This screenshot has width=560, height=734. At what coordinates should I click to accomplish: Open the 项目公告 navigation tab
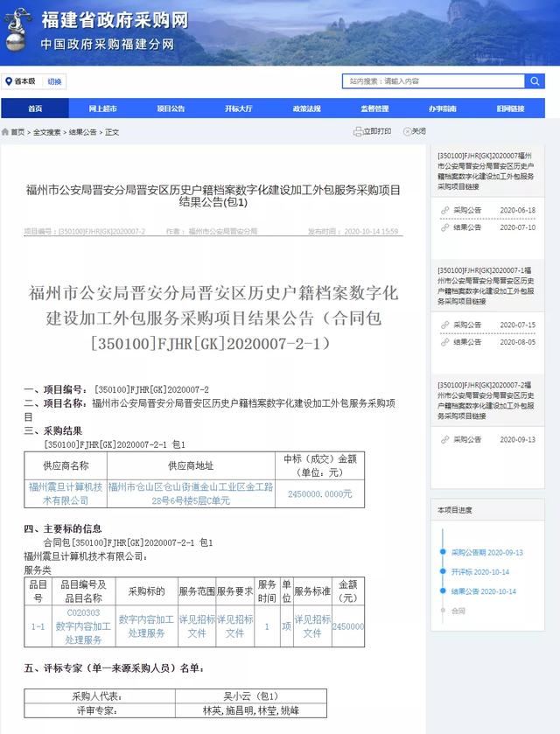171,108
